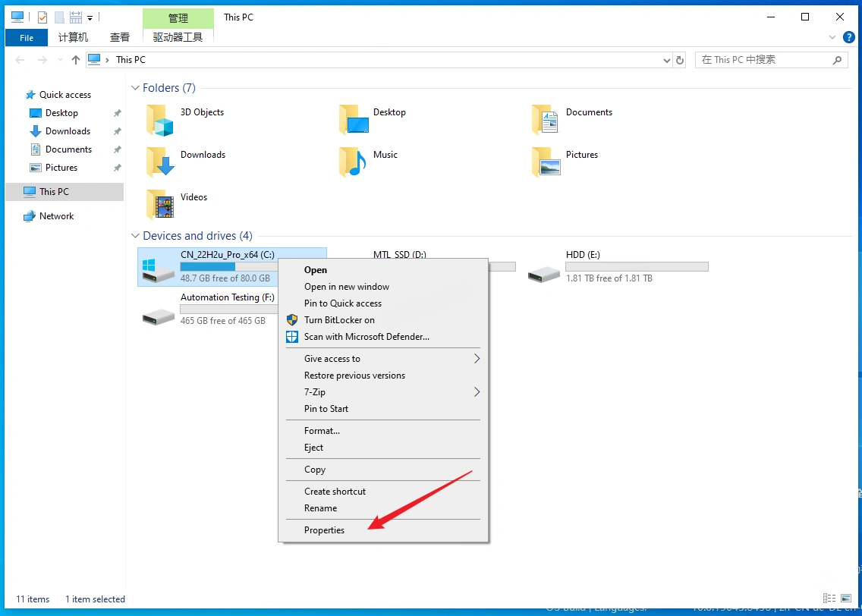Switch to the 查看 ribbon tab

coord(119,37)
